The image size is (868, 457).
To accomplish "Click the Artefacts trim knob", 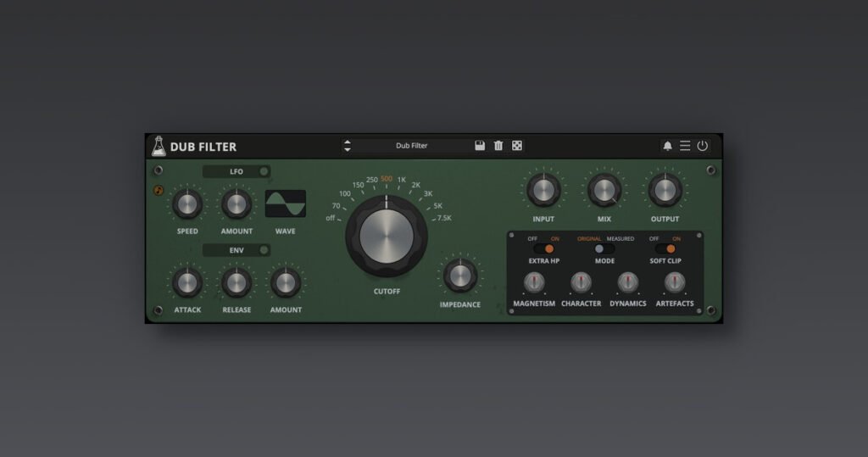I will (674, 282).
